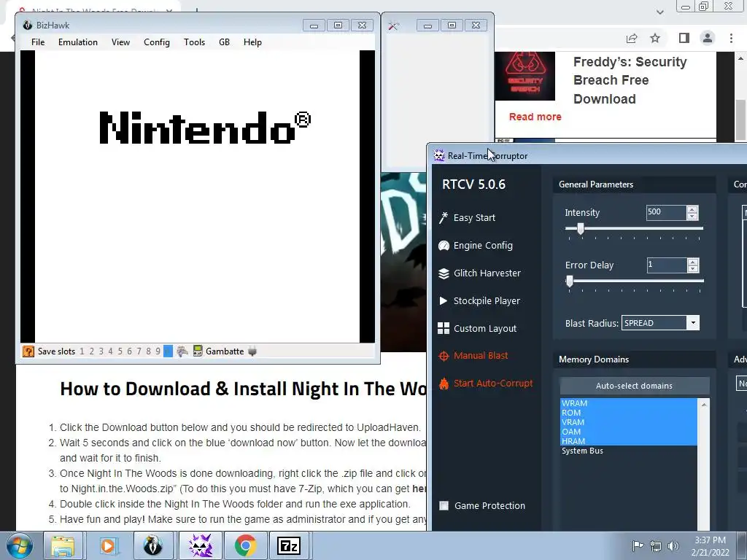
Task: Select save slot 6 in BizHawk
Action: (x=129, y=351)
